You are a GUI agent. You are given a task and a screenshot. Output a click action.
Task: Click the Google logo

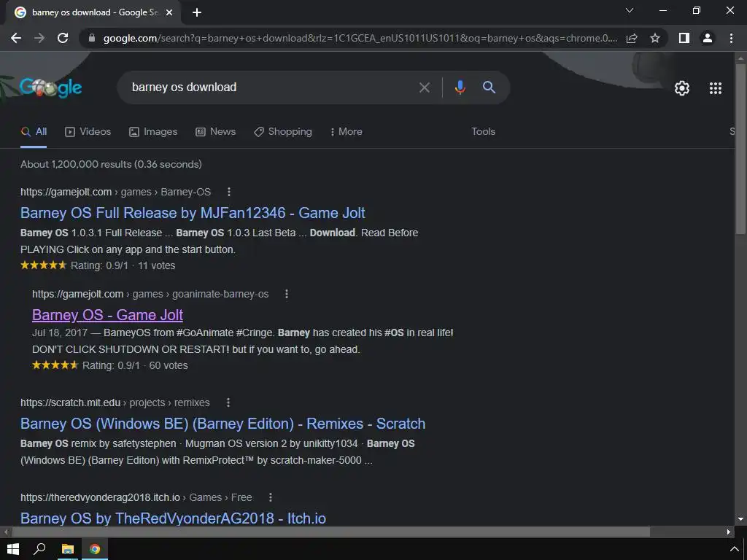click(x=50, y=87)
